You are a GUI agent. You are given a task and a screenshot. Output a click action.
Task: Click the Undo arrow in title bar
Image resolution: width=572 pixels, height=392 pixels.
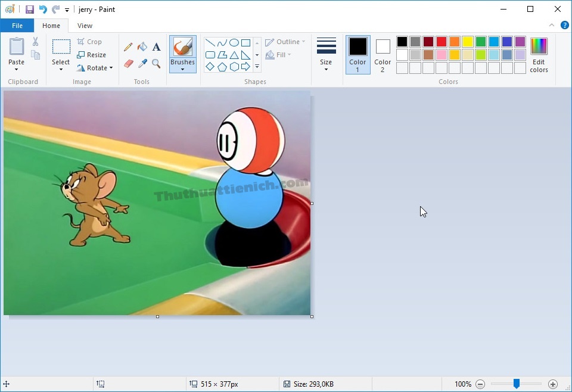[42, 10]
